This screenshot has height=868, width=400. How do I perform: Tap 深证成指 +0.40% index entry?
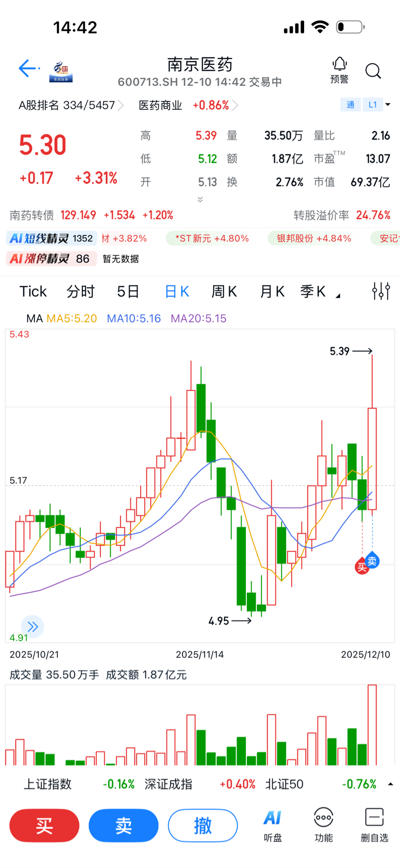200,784
